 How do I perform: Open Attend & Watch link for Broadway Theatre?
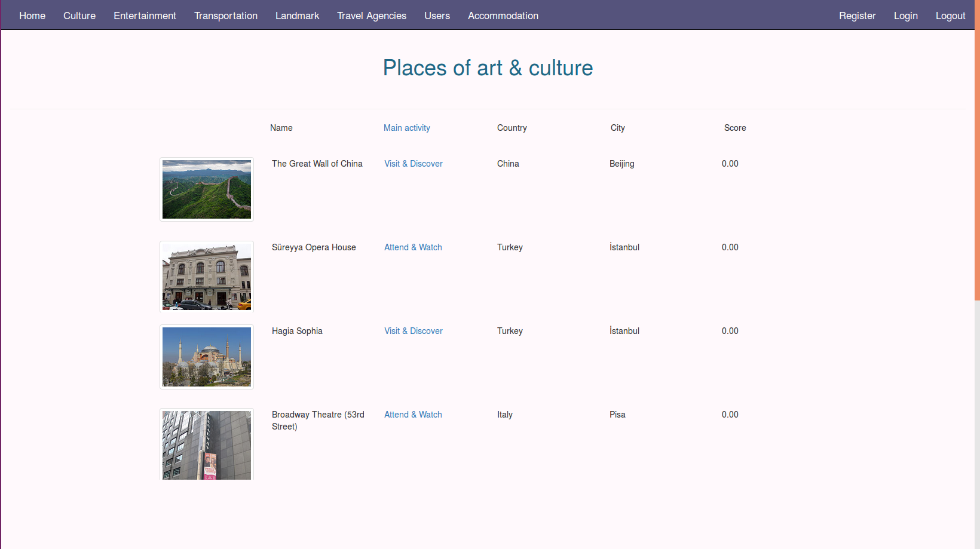(x=413, y=415)
